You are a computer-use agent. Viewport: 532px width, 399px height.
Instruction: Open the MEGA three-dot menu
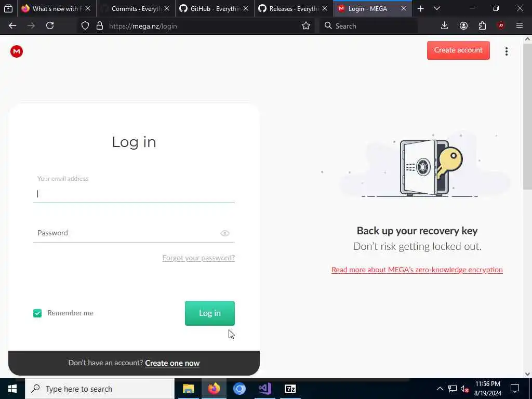506,51
